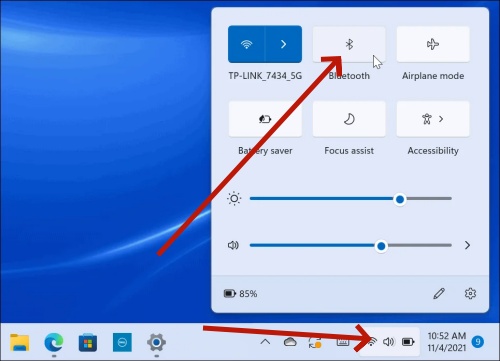The width and height of the screenshot is (500, 361).
Task: Click the brightness slider thumb
Action: point(400,199)
